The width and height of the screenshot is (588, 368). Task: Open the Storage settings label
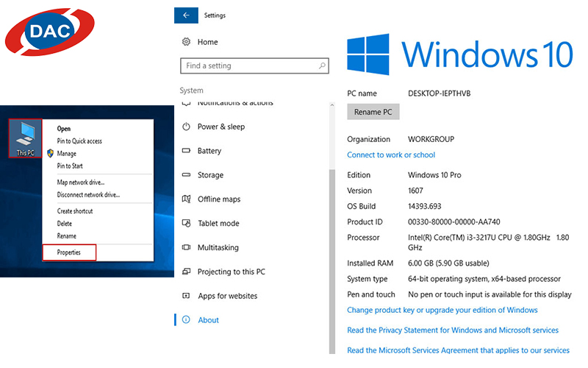pos(210,174)
